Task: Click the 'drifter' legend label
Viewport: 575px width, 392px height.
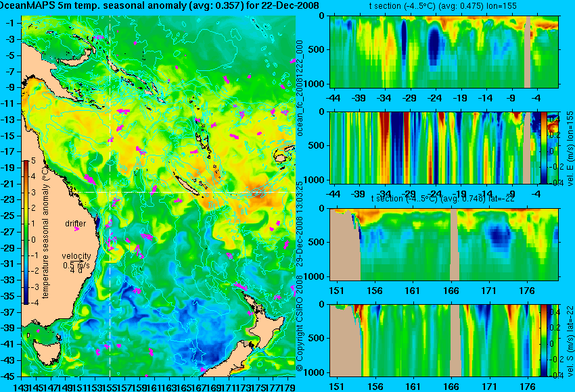Action: tap(76, 224)
